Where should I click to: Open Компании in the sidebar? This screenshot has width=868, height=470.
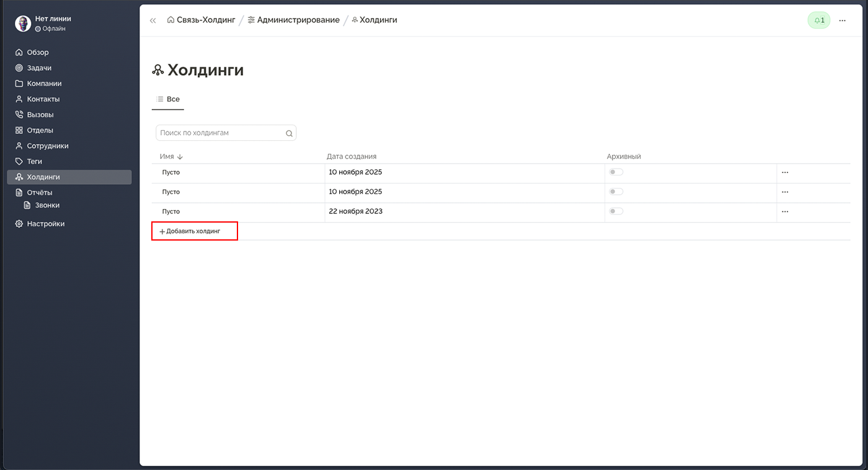click(44, 84)
